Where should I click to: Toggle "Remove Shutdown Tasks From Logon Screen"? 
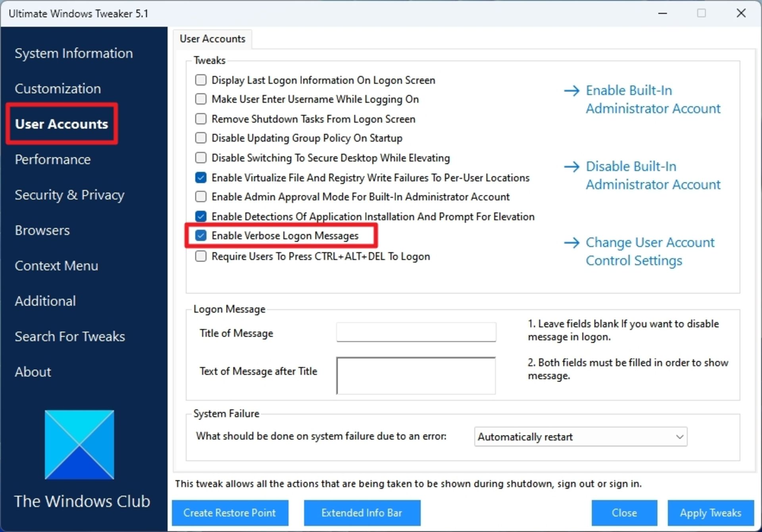pyautogui.click(x=200, y=119)
